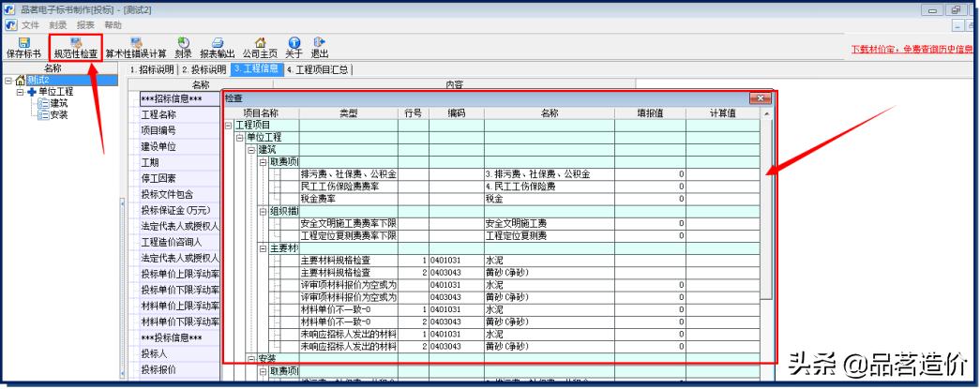Viewport: 980px width, 389px height.
Task: Click the document icon next to 建筑
Action: tap(44, 104)
